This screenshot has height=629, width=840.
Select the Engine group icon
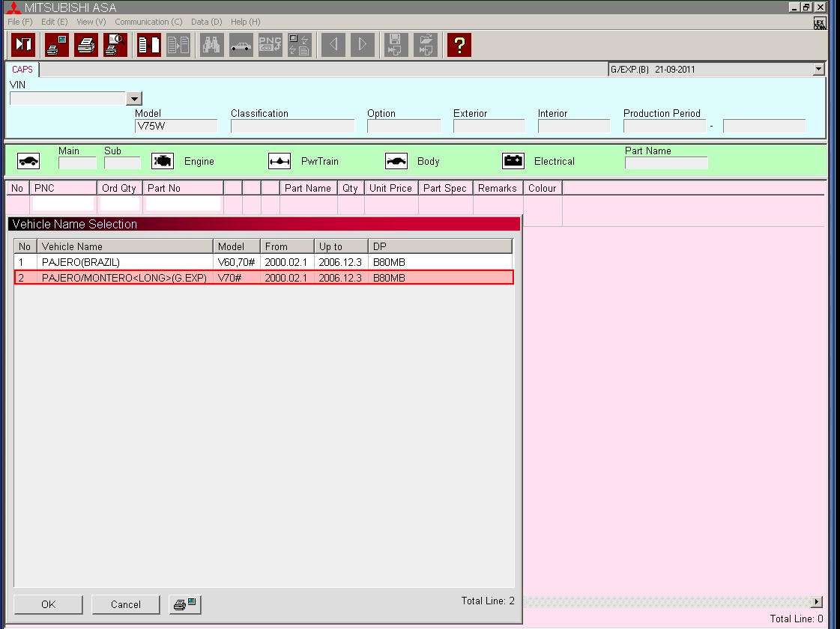[x=163, y=161]
